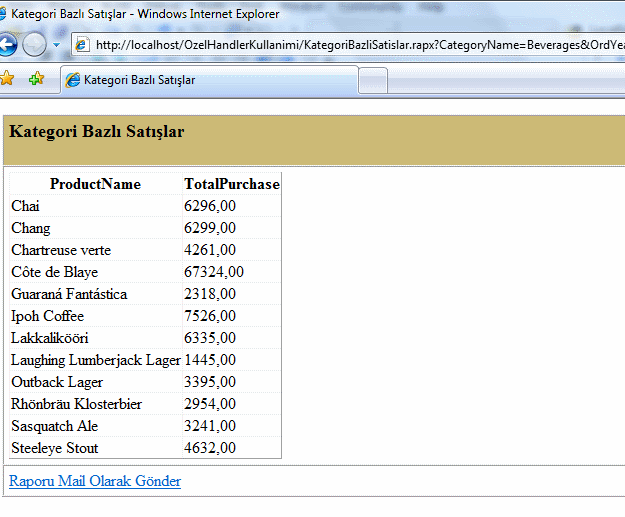Image resolution: width=625 pixels, height=517 pixels.
Task: Click the address bar URL field
Action: [350, 45]
